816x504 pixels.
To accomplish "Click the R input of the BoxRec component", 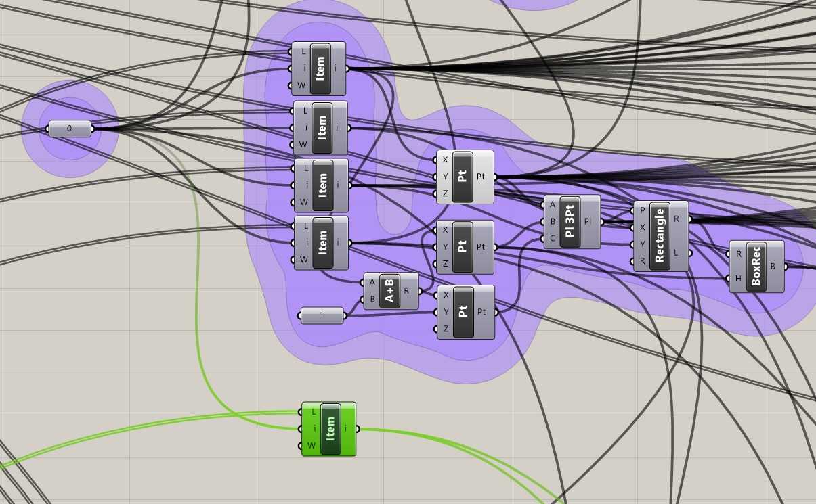I will [x=738, y=254].
